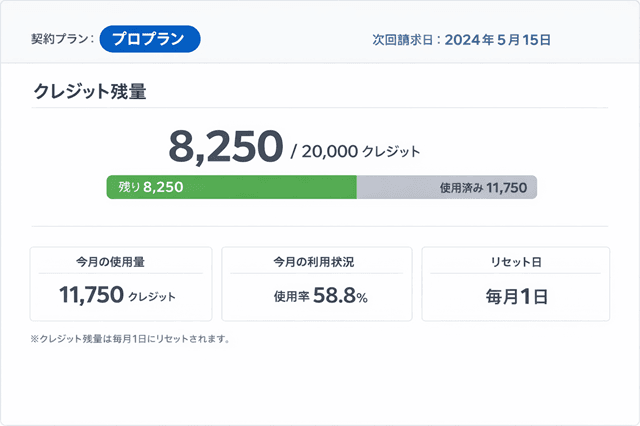Click the 毎月1日 reset value
Viewport: 640px width, 426px height.
click(x=516, y=296)
